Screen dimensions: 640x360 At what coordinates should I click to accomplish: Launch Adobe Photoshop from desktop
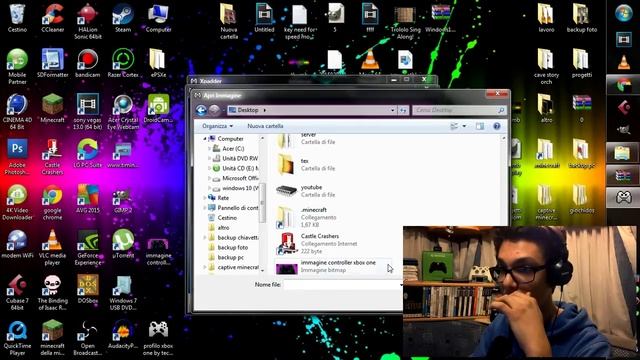click(x=17, y=157)
